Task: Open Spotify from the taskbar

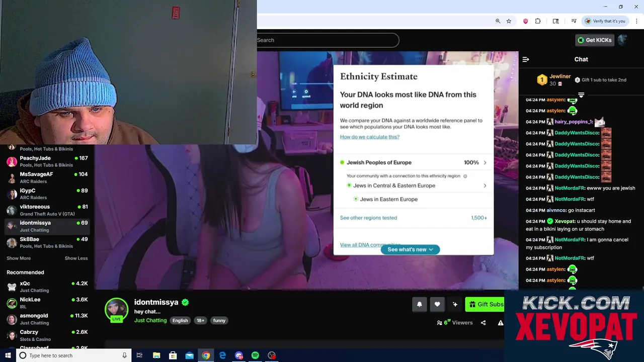Action: tap(255, 355)
